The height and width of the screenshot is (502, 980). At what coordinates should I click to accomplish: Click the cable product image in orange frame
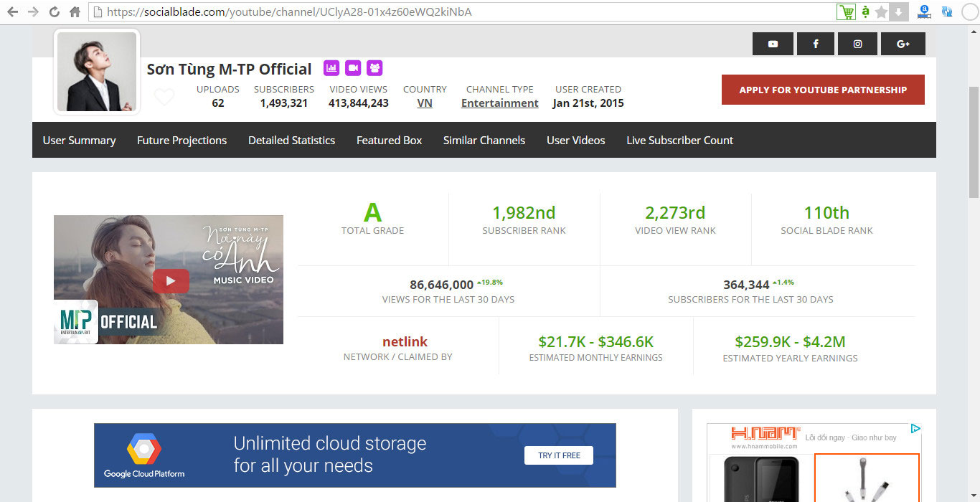[867, 478]
